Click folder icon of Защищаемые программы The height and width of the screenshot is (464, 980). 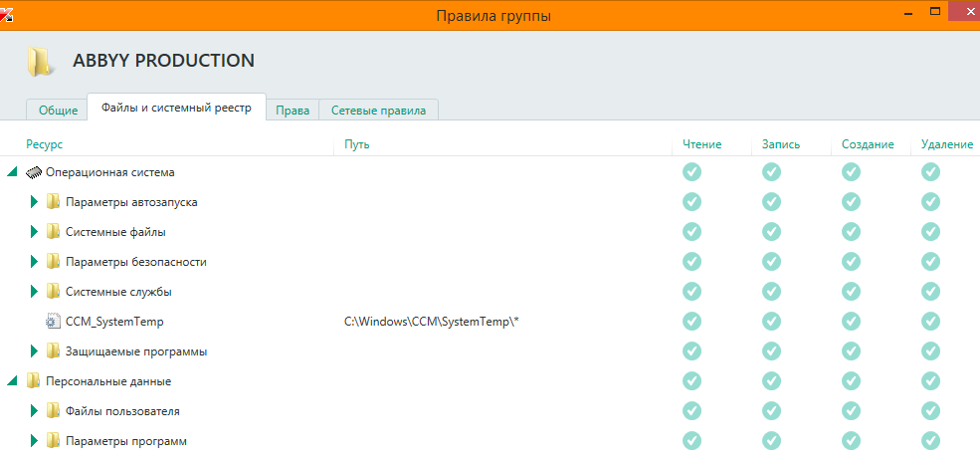[53, 351]
